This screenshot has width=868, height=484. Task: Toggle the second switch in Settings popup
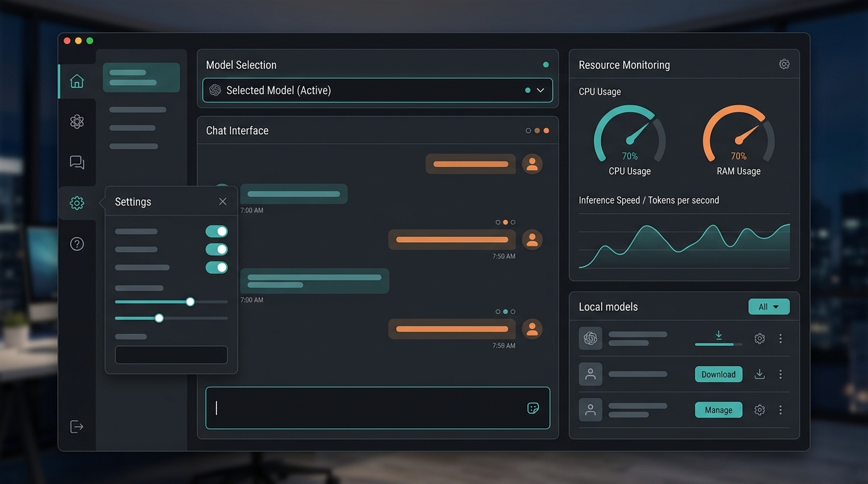click(216, 250)
